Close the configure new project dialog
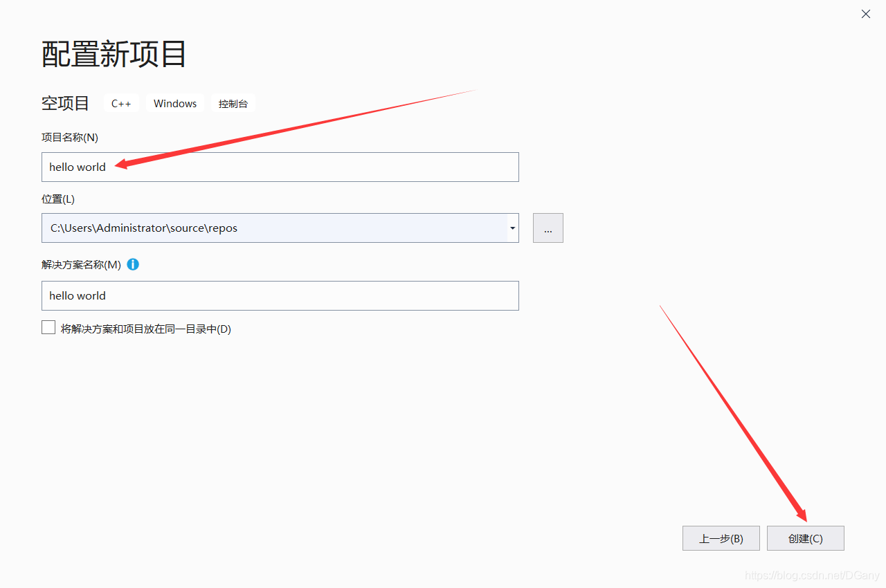The image size is (886, 588). tap(866, 14)
